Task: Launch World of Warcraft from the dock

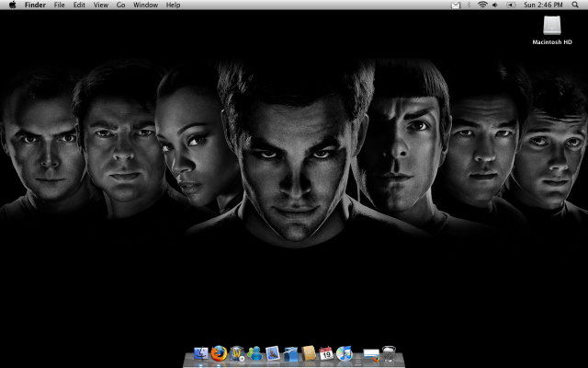Action: 237,353
